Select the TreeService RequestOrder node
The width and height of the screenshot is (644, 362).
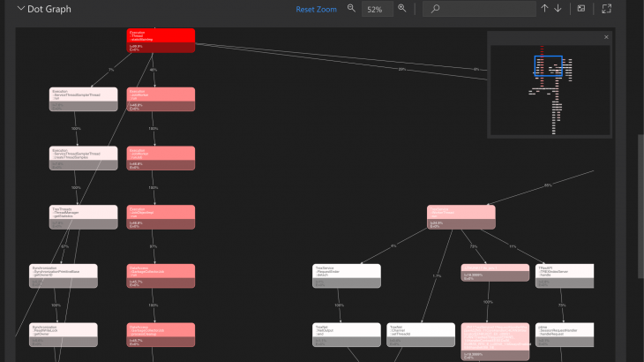(x=347, y=275)
